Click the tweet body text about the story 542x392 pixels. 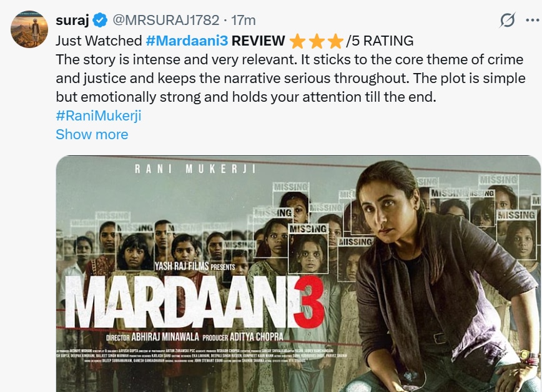[x=290, y=78]
